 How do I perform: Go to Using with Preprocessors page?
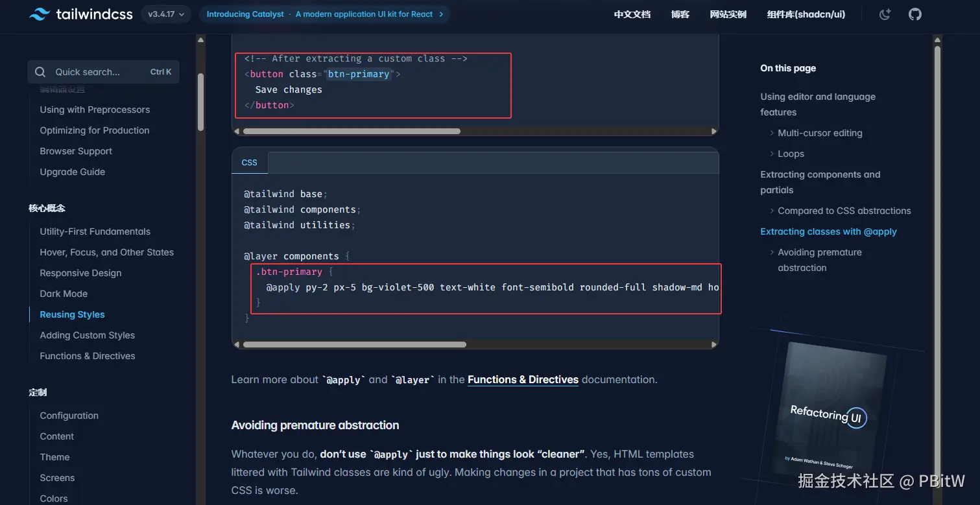point(95,110)
